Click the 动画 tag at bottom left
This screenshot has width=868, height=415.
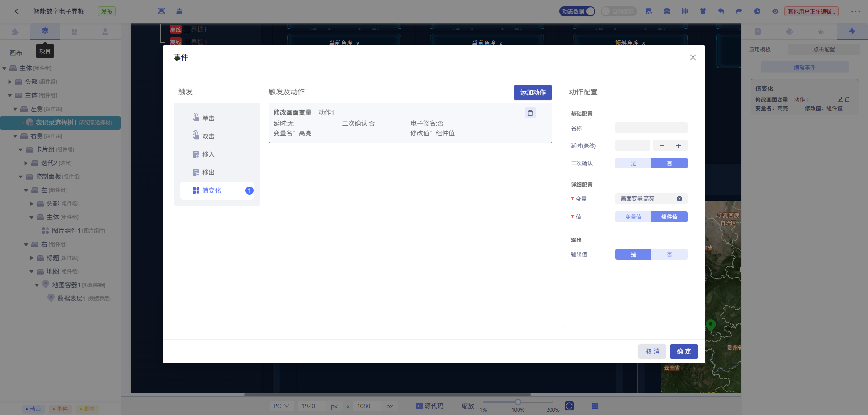click(33, 409)
